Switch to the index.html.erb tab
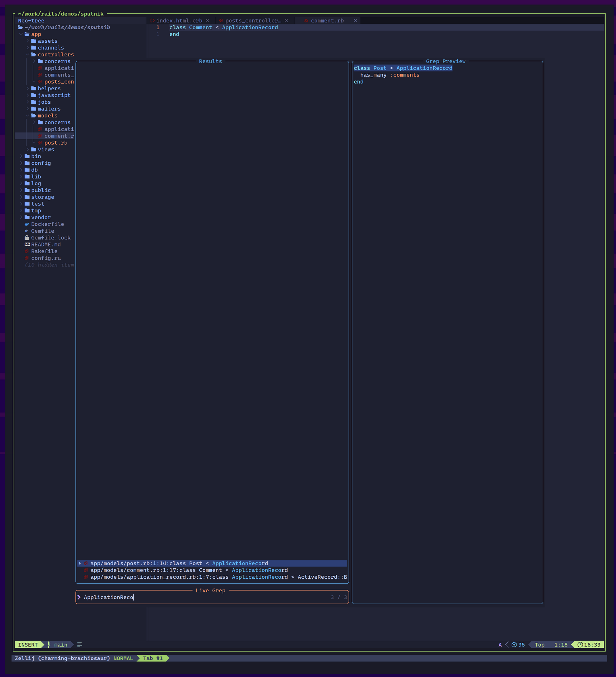616x677 pixels. (179, 21)
